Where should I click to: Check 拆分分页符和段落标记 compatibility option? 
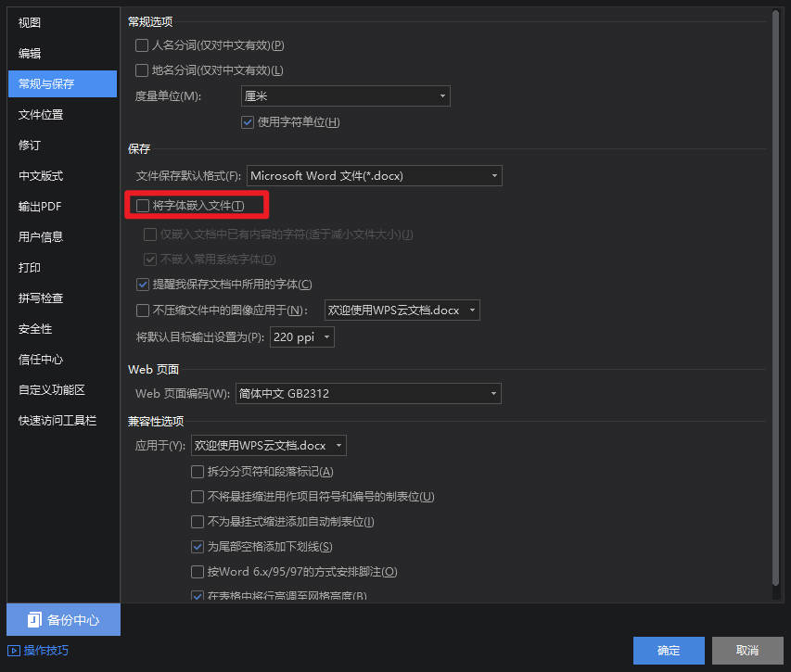197,472
